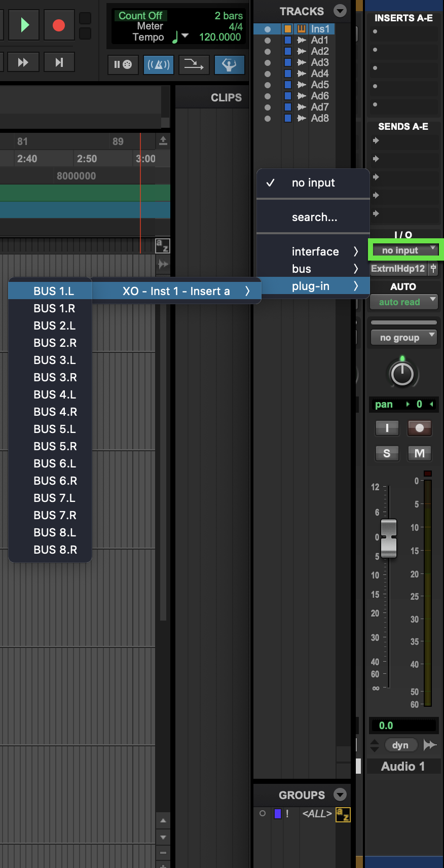The image size is (444, 868).
Task: Click the Fast Forward button
Action: (23, 62)
